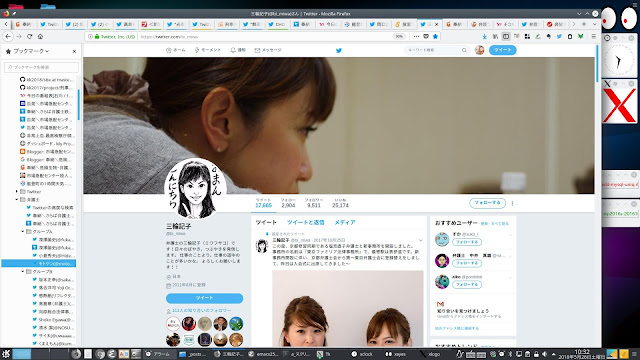Open the Twitterの高度な検索 bookmark

tap(50, 208)
